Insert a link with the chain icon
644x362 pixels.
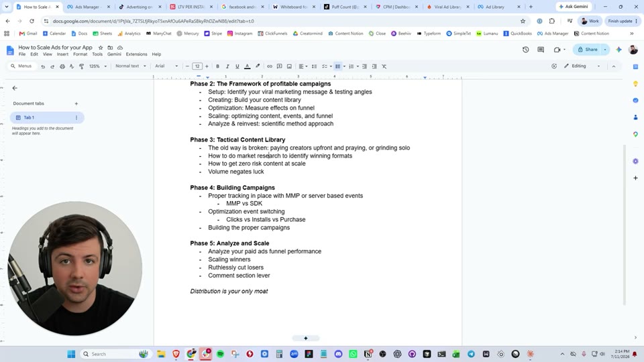(270, 66)
